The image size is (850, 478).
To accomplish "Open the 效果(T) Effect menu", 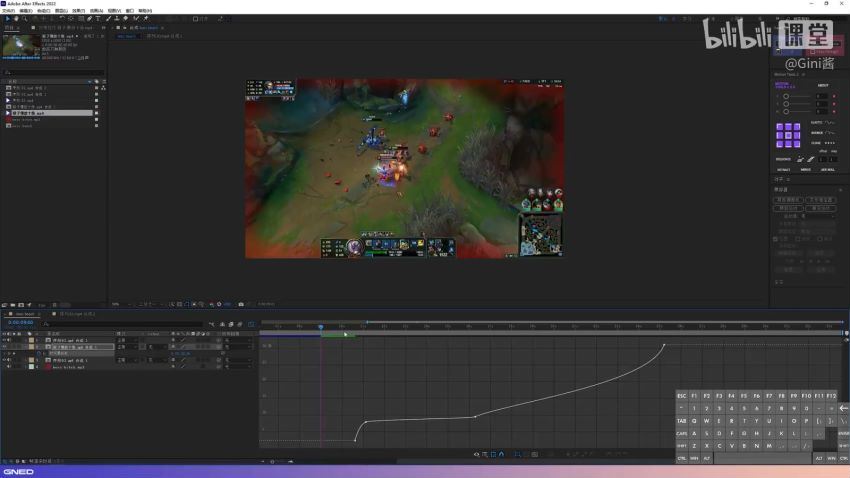I will (79, 11).
